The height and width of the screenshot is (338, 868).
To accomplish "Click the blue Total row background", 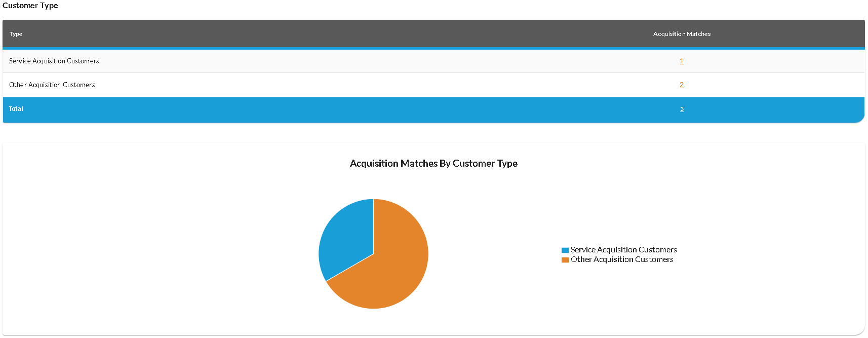I will [x=354, y=109].
